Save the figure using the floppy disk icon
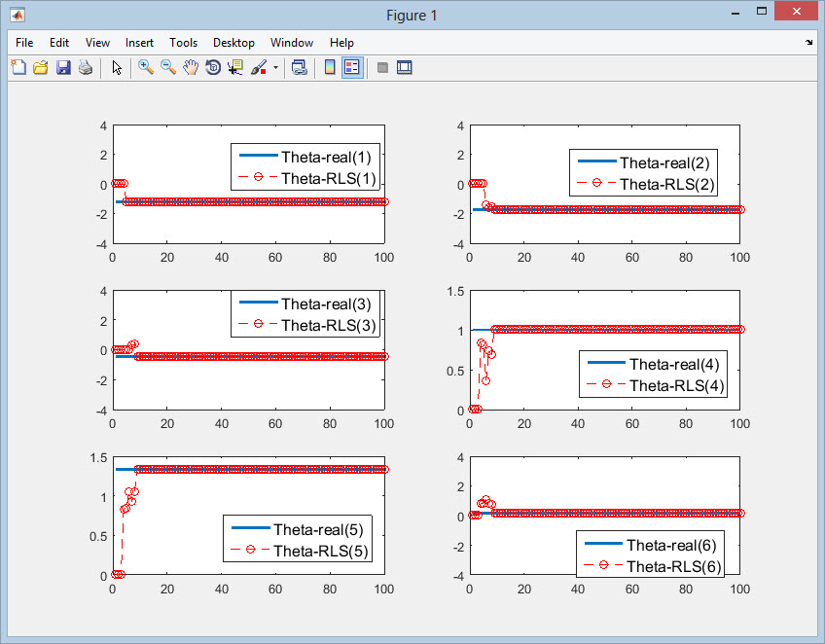This screenshot has width=825, height=644. (x=63, y=67)
